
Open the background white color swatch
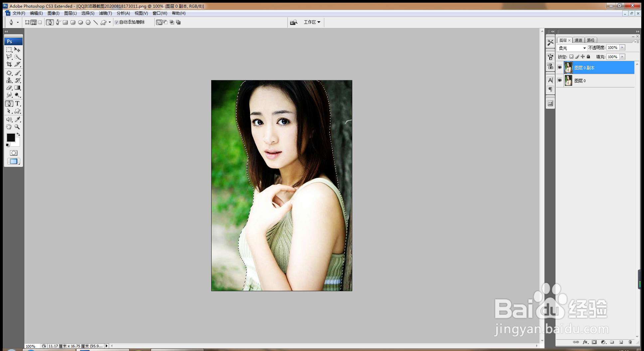point(17,144)
